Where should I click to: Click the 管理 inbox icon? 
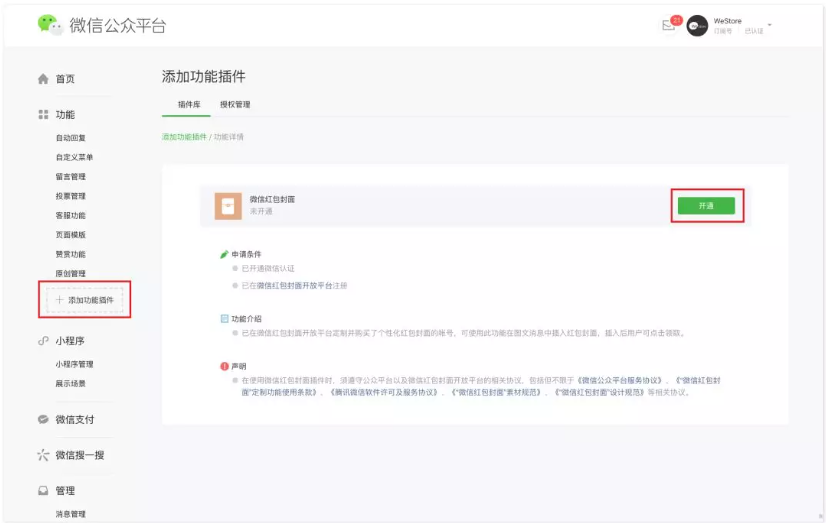[x=43, y=490]
